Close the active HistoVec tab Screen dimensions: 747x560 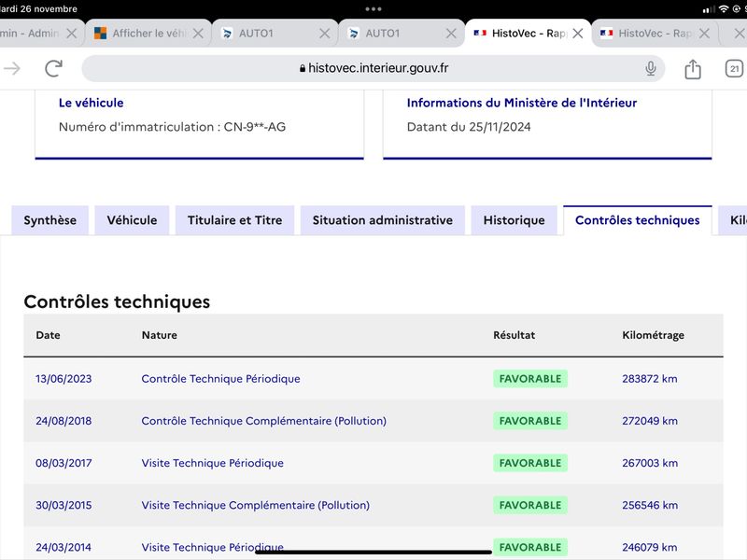tap(578, 34)
